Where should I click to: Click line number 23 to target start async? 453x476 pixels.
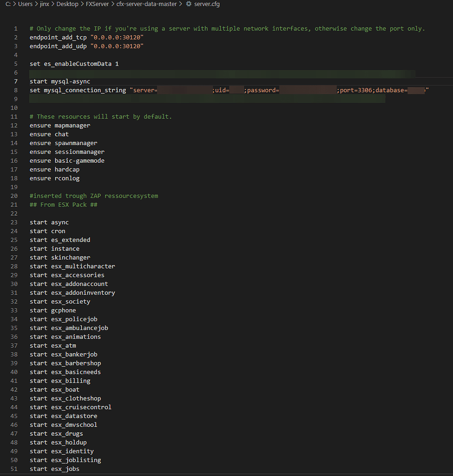(14, 222)
